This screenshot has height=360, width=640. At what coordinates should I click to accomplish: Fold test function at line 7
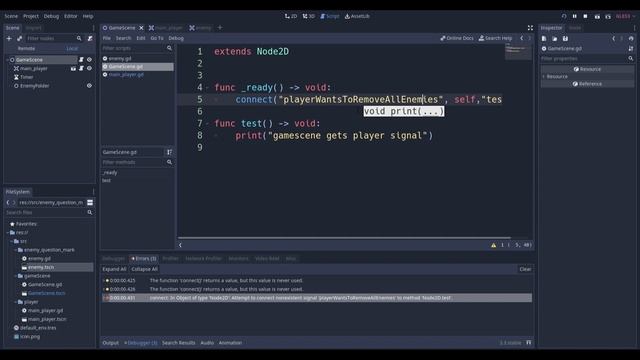[x=207, y=123]
